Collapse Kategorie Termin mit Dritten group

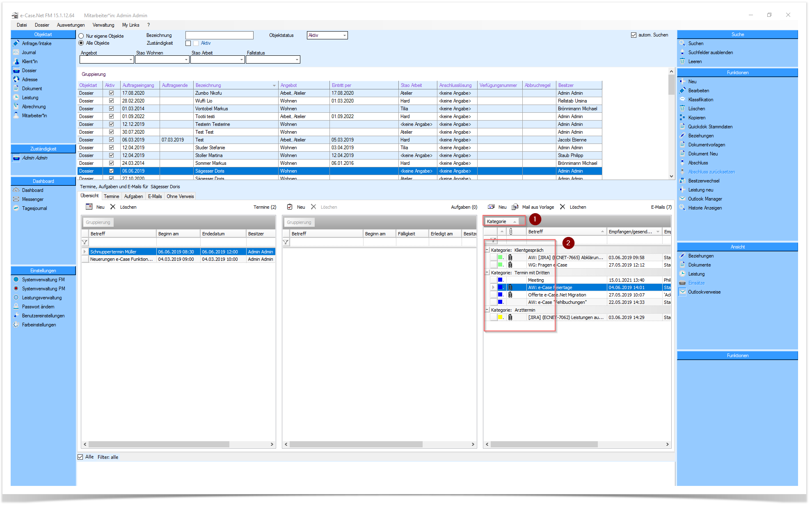point(487,272)
